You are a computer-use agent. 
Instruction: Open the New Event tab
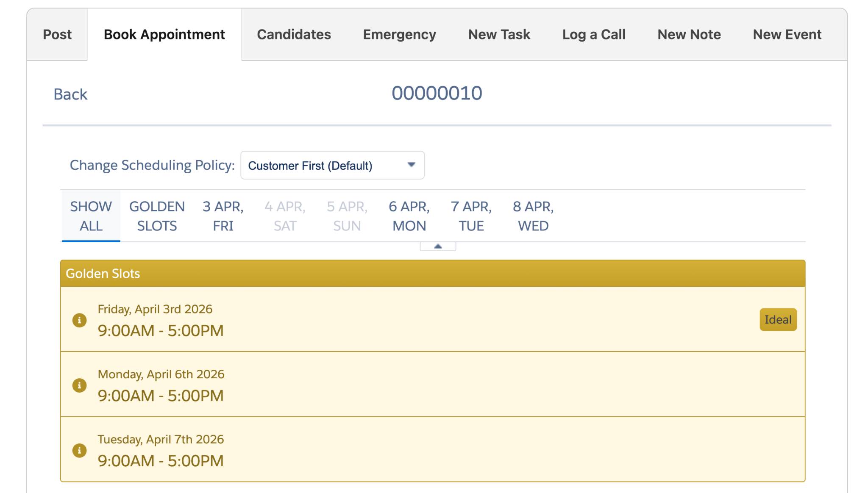click(787, 34)
